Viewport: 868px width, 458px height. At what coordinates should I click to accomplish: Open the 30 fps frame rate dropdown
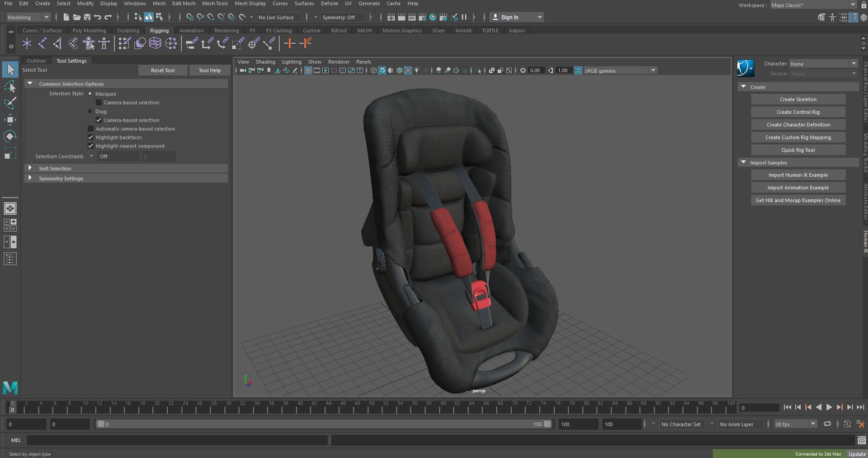coord(795,424)
